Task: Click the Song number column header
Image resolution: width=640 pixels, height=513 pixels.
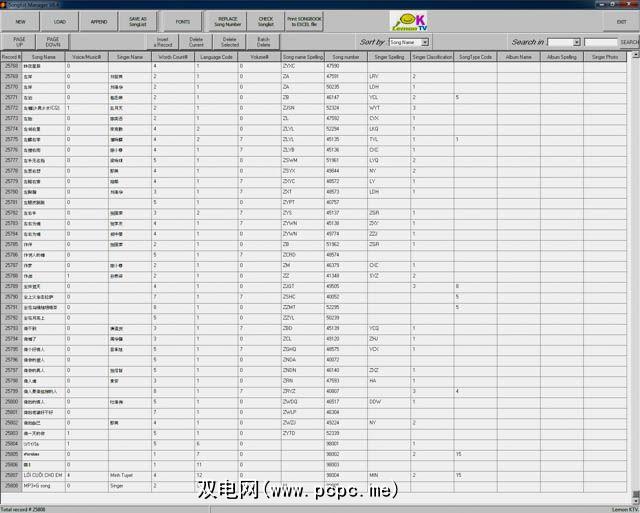Action: pos(346,57)
